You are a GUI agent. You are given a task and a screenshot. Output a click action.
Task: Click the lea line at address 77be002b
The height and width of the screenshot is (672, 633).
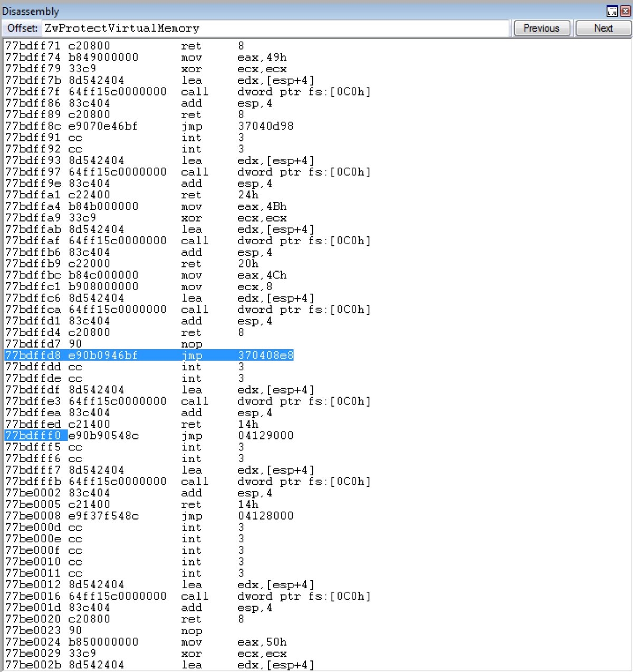tap(160, 665)
